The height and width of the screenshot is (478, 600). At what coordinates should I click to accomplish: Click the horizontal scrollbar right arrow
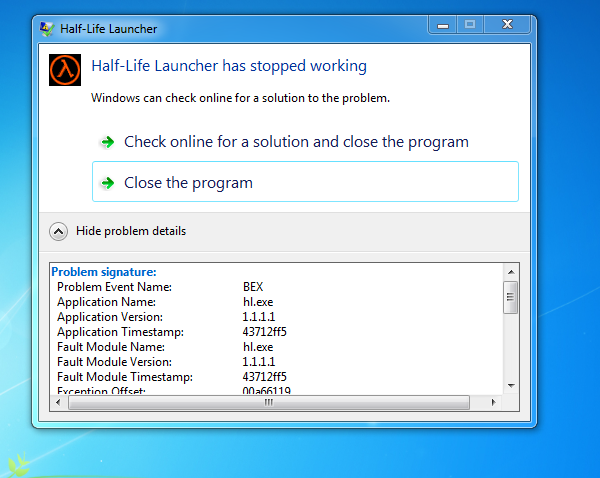pos(494,402)
